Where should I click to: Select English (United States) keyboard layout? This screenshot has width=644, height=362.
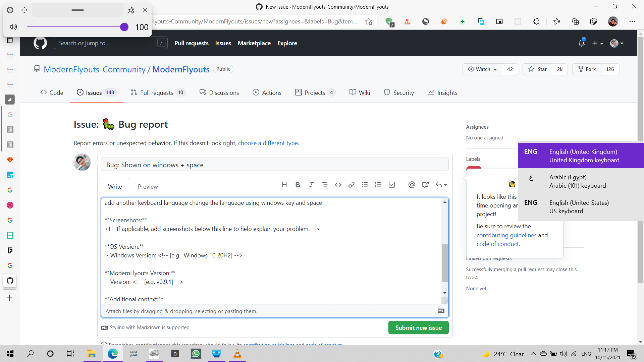pyautogui.click(x=579, y=207)
